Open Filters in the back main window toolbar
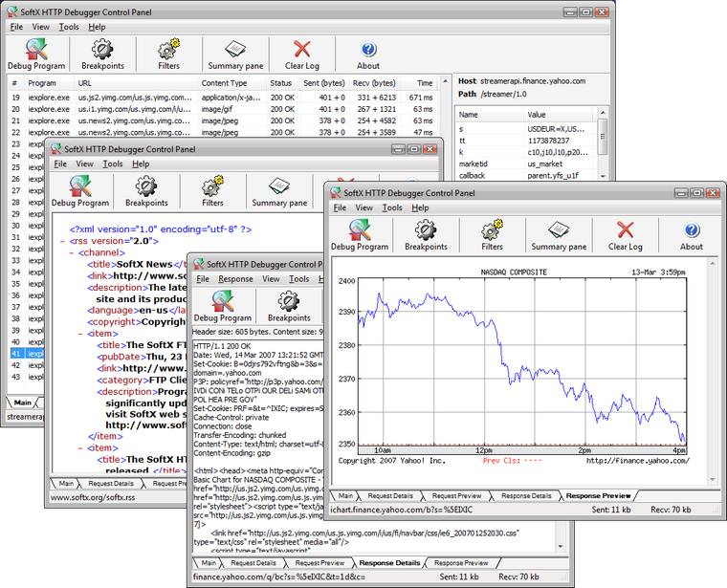 [x=168, y=54]
